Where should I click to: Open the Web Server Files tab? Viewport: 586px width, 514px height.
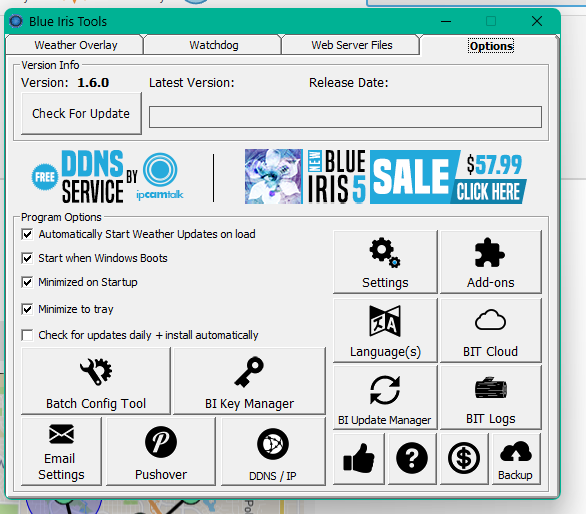(352, 45)
